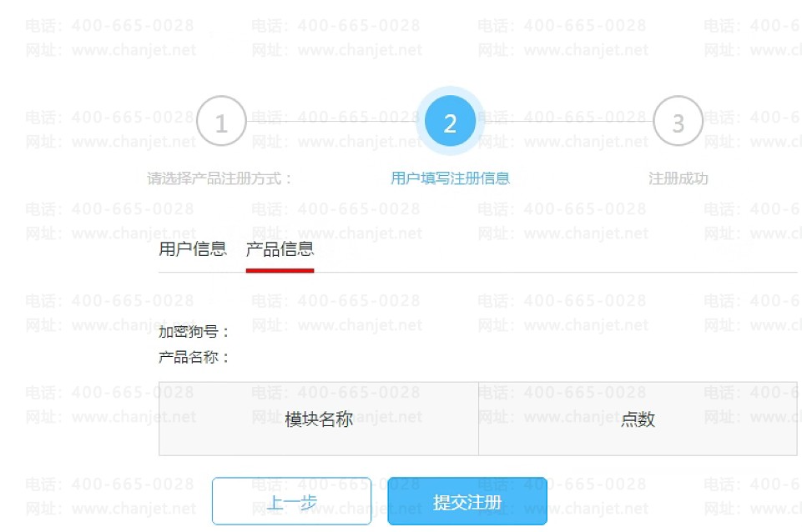Select the highlighted step 2 circle

pos(450,121)
